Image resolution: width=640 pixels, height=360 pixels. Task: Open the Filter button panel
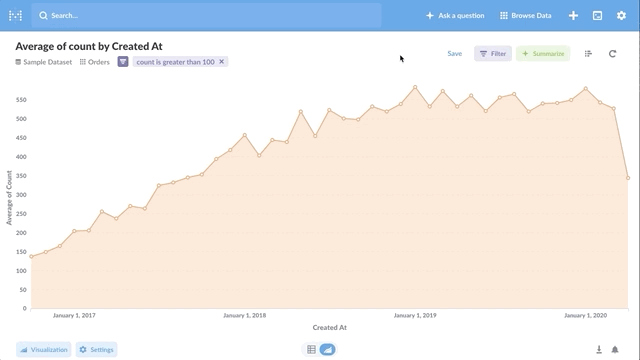(x=493, y=53)
